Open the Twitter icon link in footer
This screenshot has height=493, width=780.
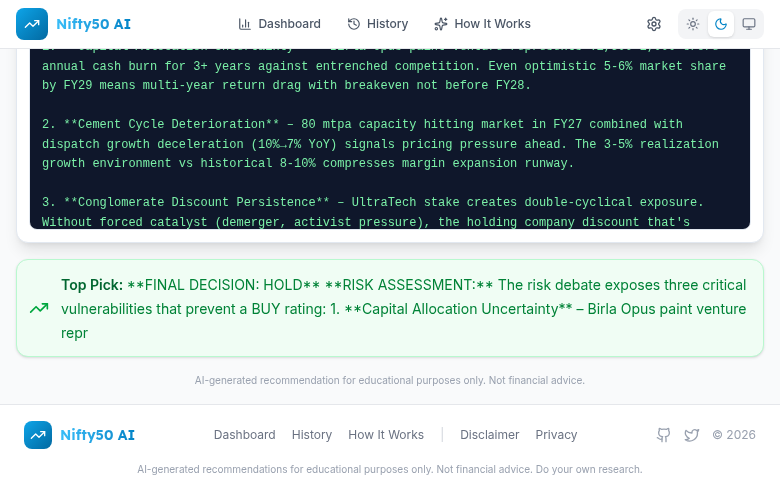[x=691, y=435]
